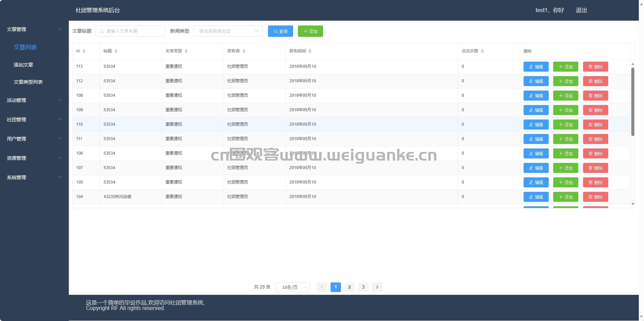Click 社团管理系统后台 header title

click(x=98, y=10)
